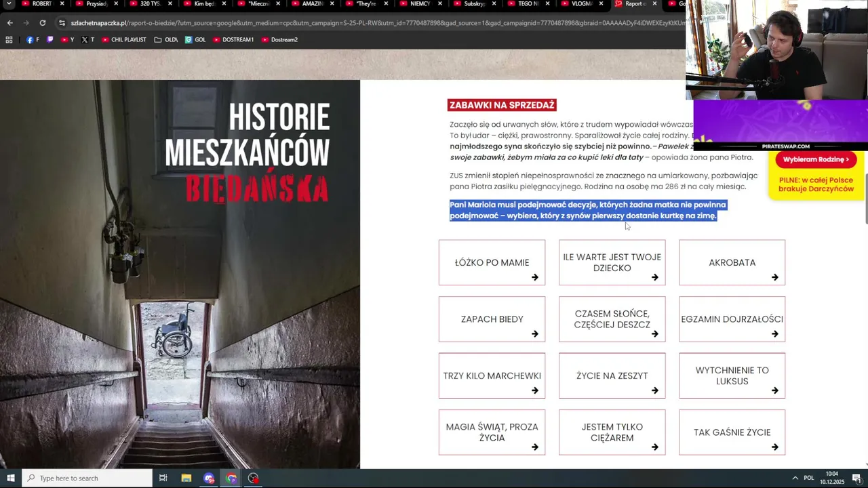Open the ŁÓŻKO PO MAMIE story
Image resolution: width=868 pixels, height=488 pixels.
click(492, 262)
